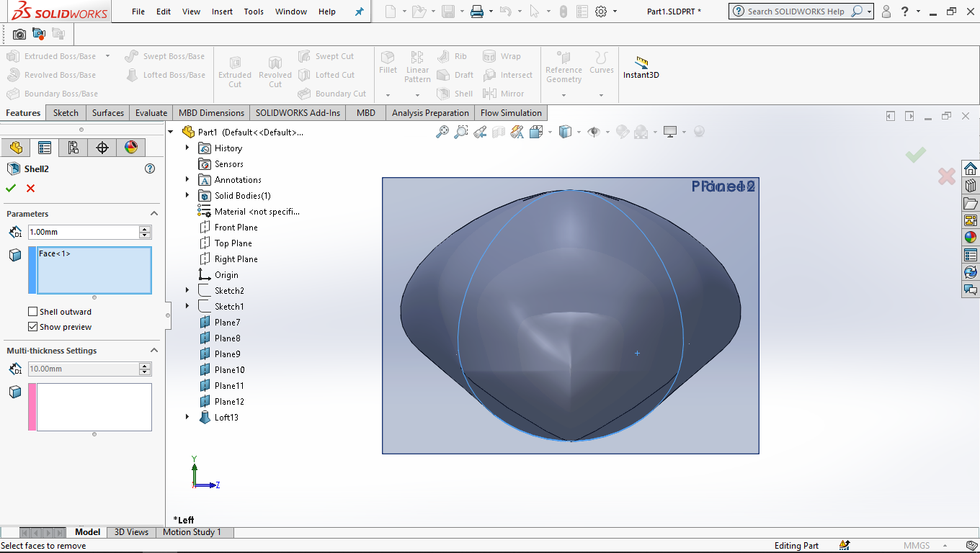The height and width of the screenshot is (553, 980).
Task: Switch to the Sketch ribbon tab
Action: tap(66, 112)
